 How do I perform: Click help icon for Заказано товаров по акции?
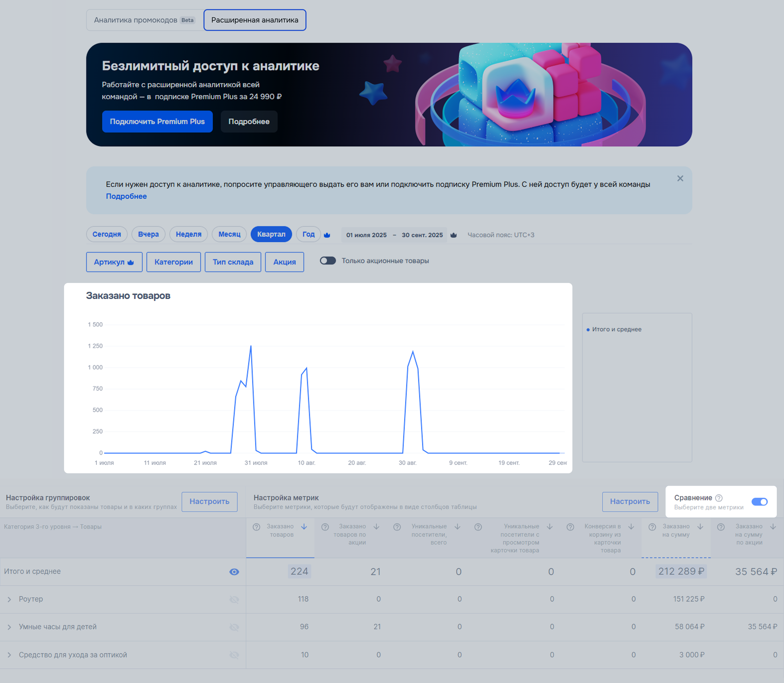325,527
